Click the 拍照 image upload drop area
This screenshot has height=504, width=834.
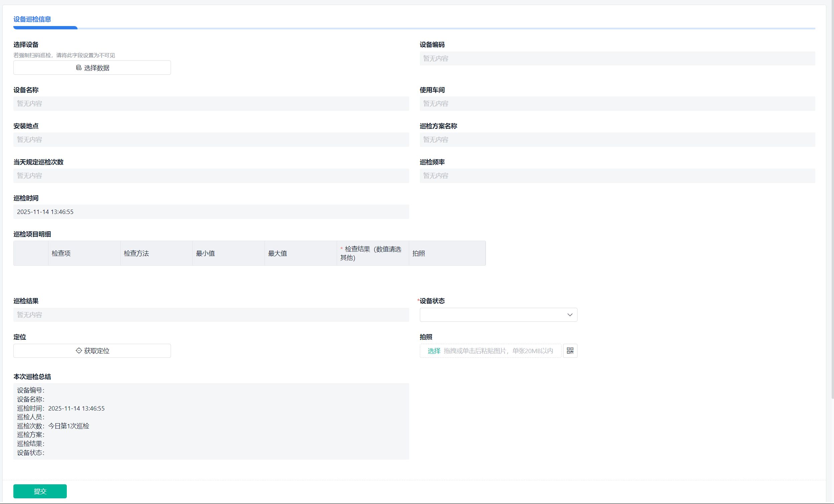click(x=498, y=351)
